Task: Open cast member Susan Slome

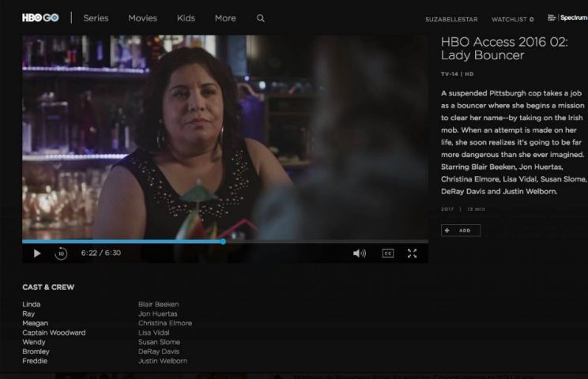Action: (x=159, y=342)
